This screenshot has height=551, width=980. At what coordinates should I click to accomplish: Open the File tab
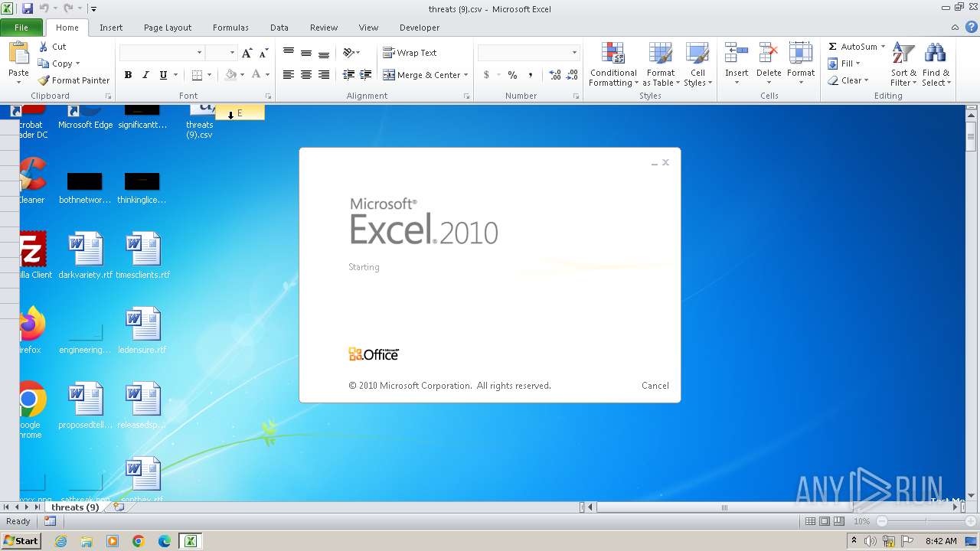click(x=21, y=28)
